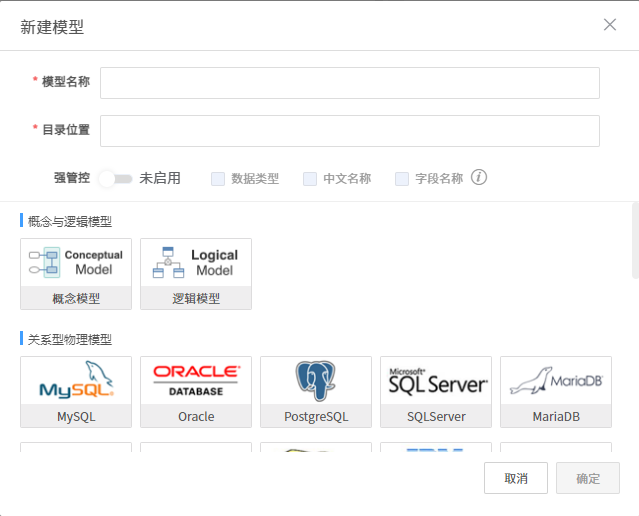Click the 确定 button
Image resolution: width=639 pixels, height=516 pixels.
[588, 478]
